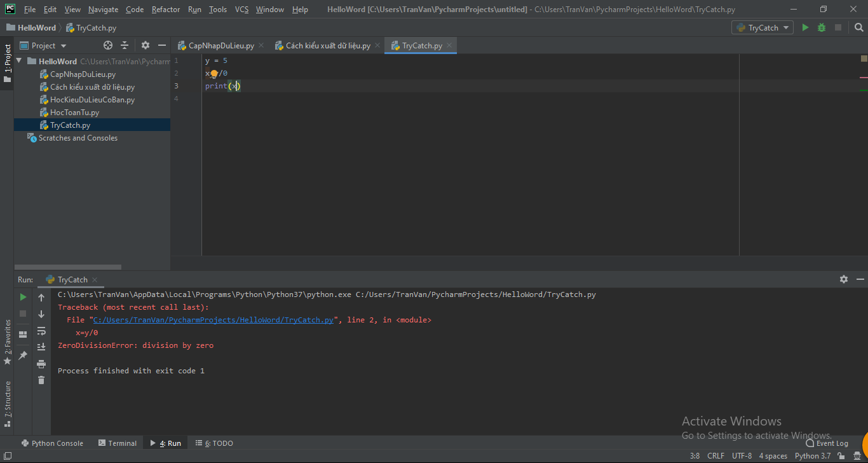This screenshot has width=868, height=463.
Task: Click the TryCatch.py traceback file link
Action: click(213, 320)
